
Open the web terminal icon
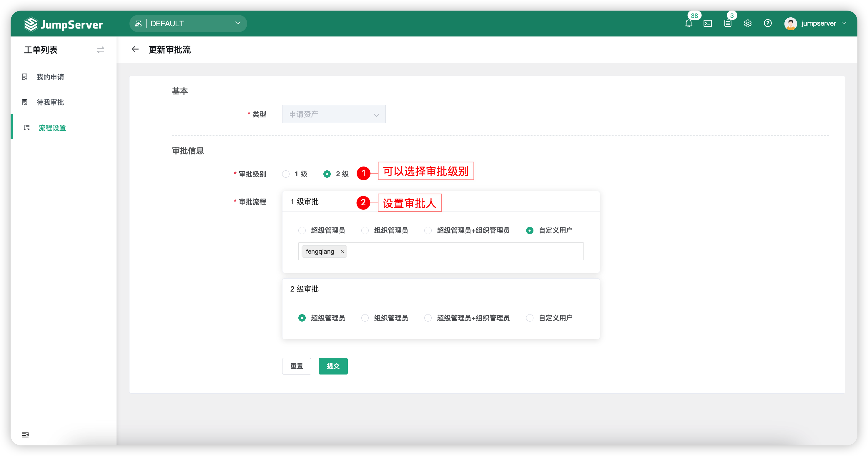(x=708, y=23)
